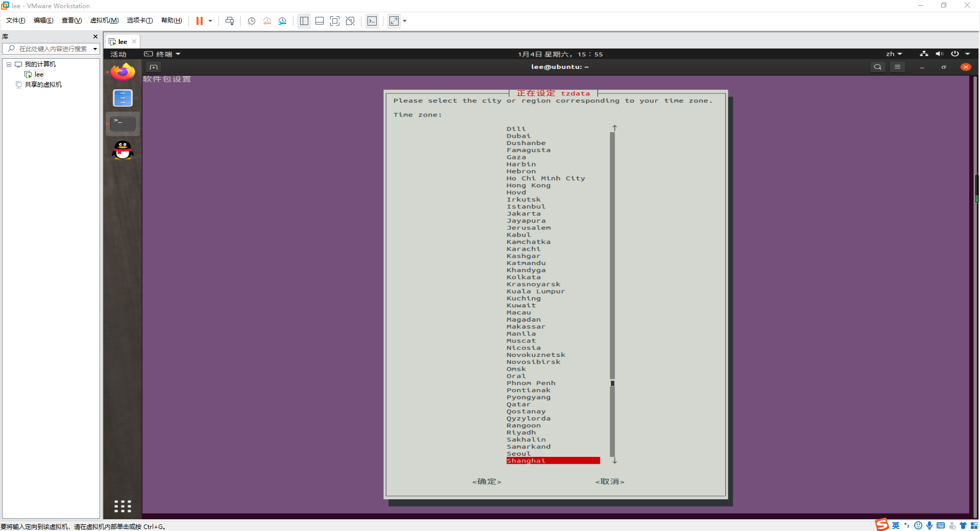Open the 帮助(H) menu
Image resolution: width=980 pixels, height=531 pixels.
pos(171,20)
